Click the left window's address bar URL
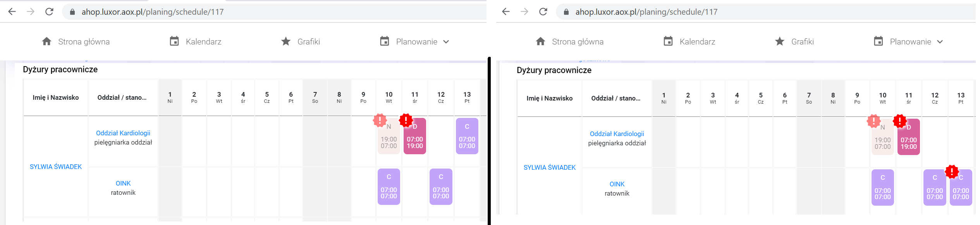The image size is (980, 225). (x=153, y=12)
